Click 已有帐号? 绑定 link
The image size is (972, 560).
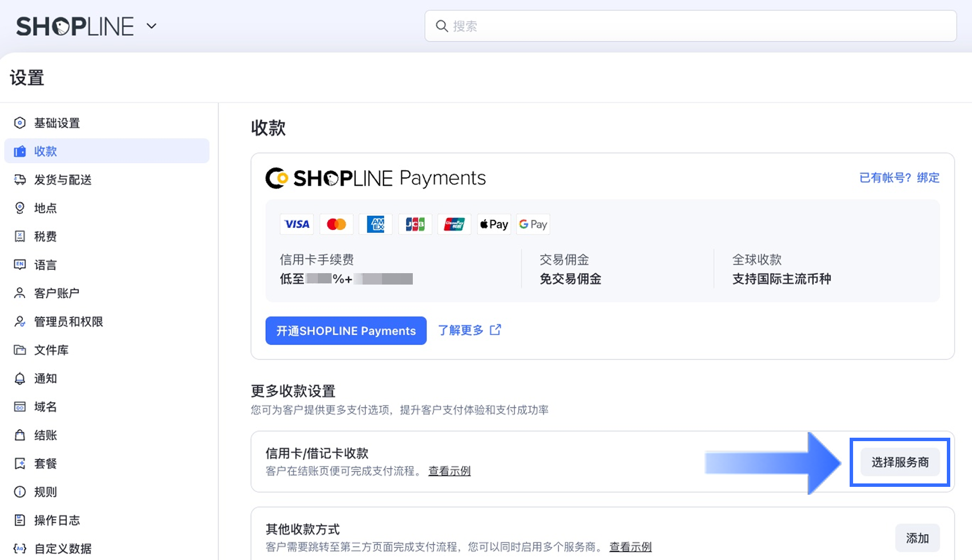[x=899, y=178]
